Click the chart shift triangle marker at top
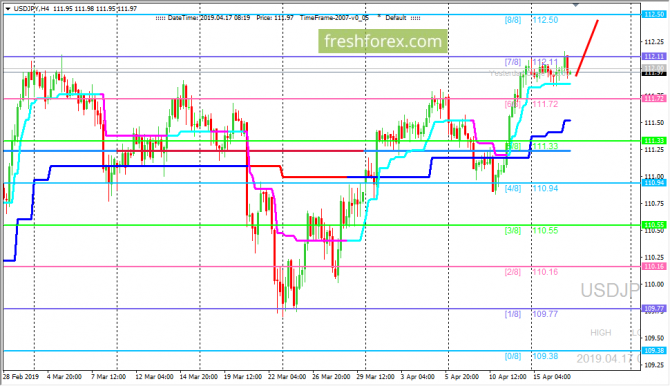670x386 pixels. (x=576, y=4)
